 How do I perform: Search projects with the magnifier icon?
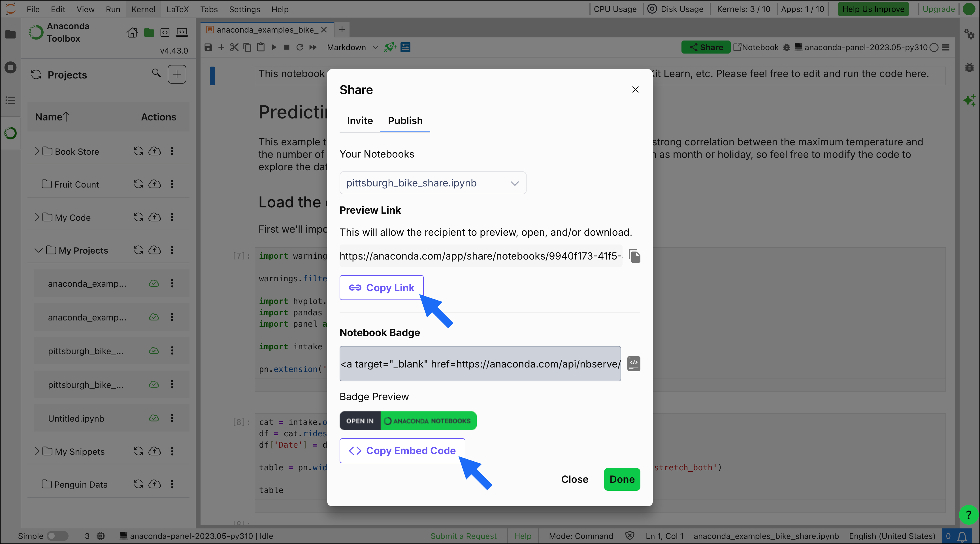tap(156, 73)
